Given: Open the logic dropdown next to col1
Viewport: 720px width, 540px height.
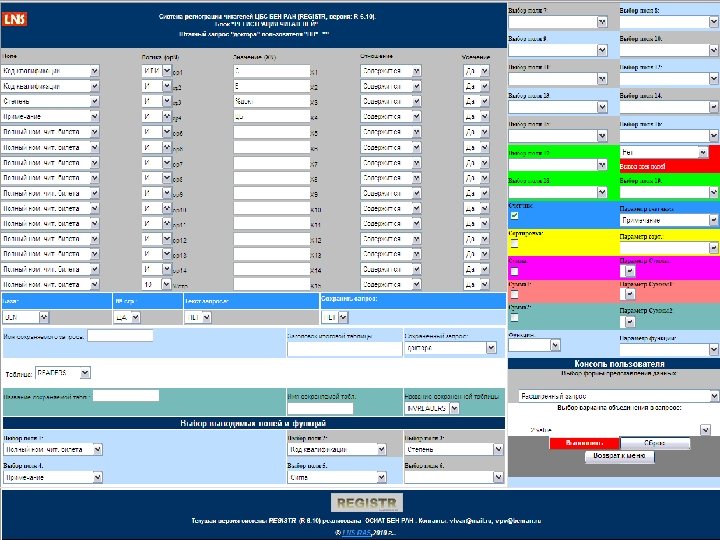Looking at the screenshot, I should (x=157, y=71).
